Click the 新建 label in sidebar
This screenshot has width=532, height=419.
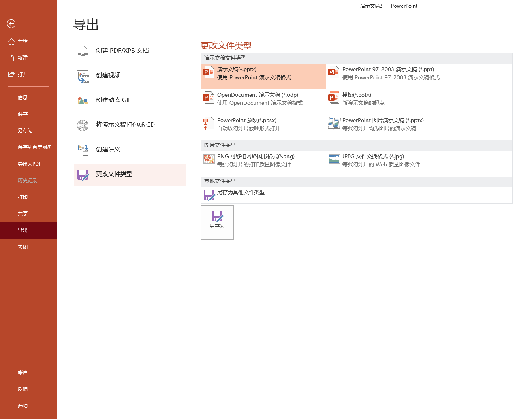pyautogui.click(x=23, y=58)
